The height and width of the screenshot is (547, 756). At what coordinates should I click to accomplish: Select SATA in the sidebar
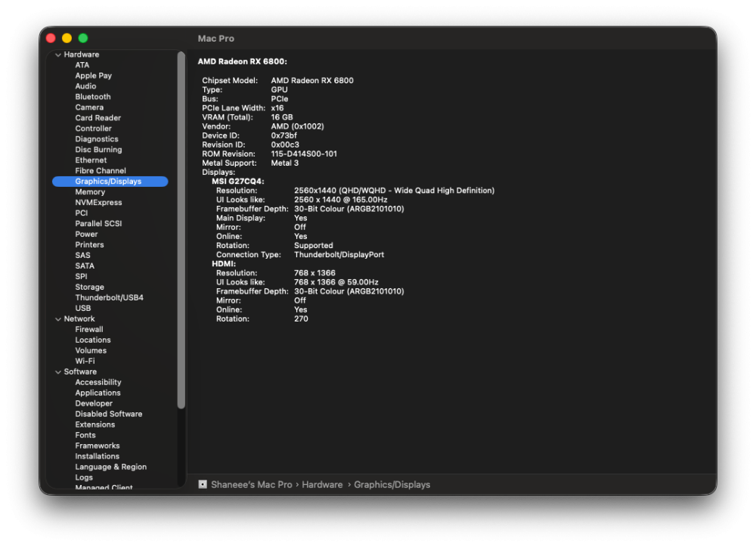click(x=85, y=267)
